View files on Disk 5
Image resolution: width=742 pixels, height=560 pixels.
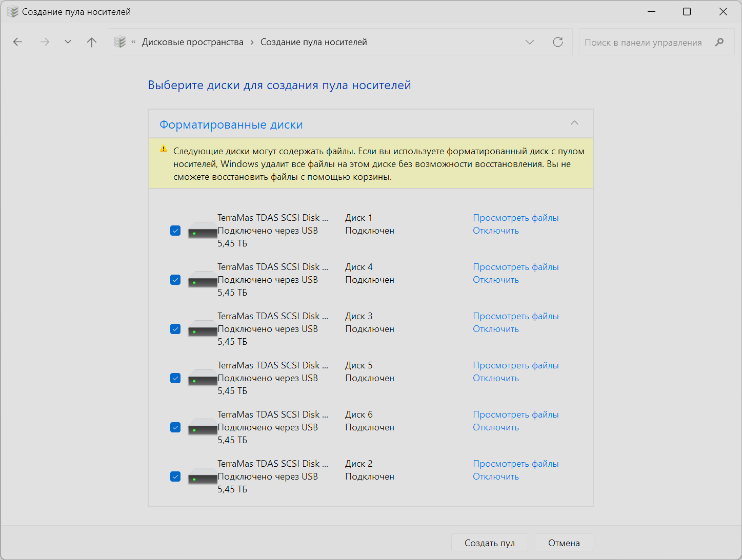tap(515, 365)
